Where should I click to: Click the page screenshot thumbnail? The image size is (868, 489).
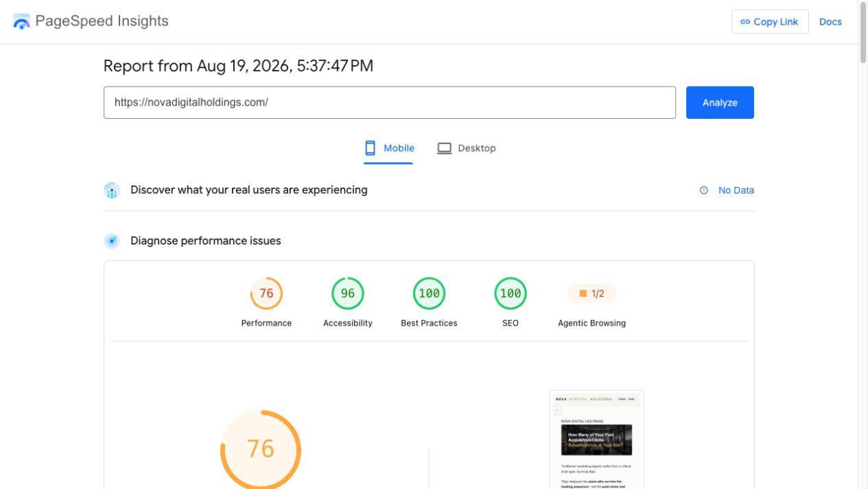[x=597, y=440]
